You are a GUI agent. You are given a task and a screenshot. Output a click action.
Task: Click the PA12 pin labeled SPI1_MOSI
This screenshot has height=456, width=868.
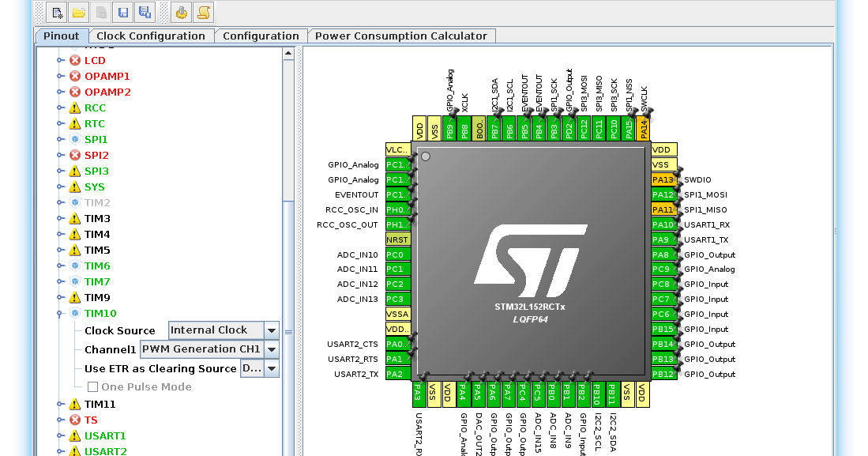pos(663,194)
